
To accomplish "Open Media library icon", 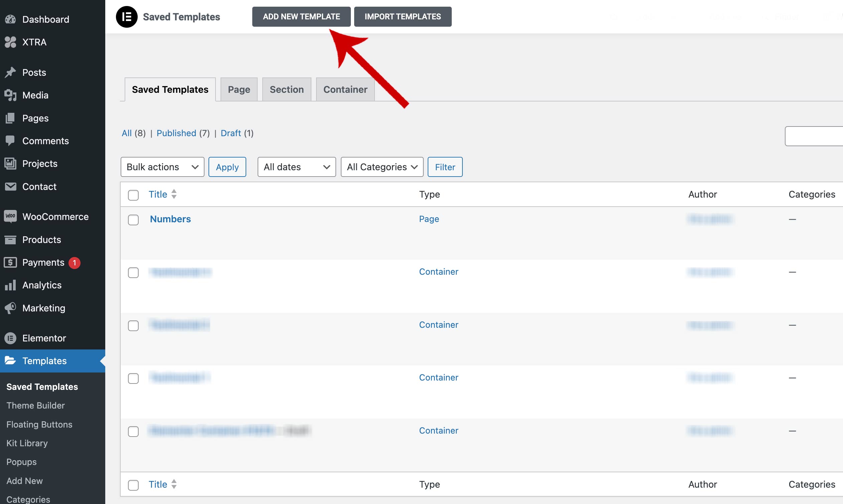I will click(x=10, y=95).
